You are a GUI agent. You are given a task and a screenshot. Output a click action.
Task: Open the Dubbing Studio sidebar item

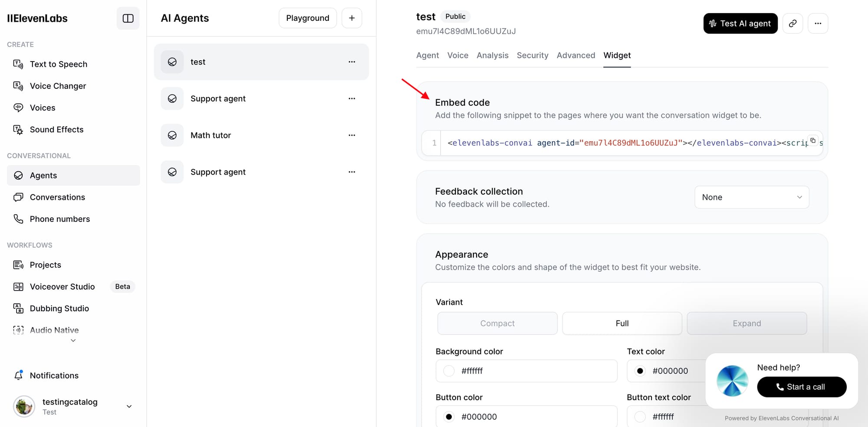point(73,308)
